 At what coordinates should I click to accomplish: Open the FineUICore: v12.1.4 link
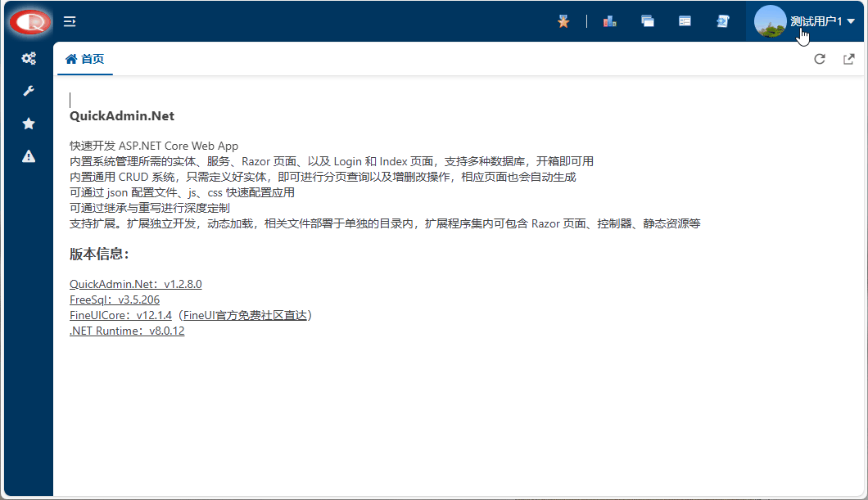click(120, 315)
